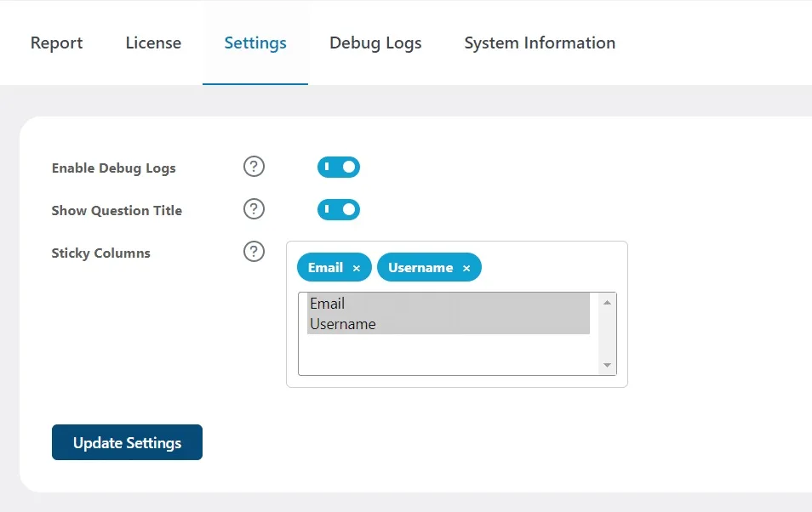Turn off the Show Question Title switch
The image size is (812, 512).
click(338, 209)
